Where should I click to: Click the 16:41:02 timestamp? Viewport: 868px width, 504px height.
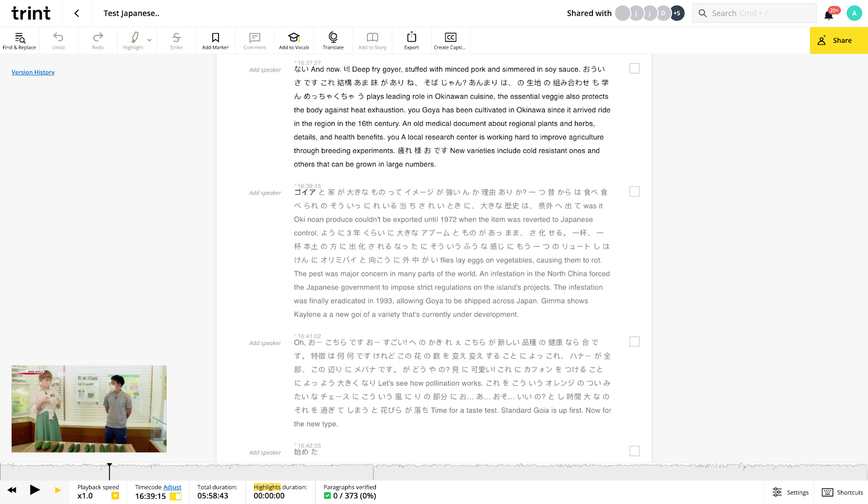[x=309, y=336]
